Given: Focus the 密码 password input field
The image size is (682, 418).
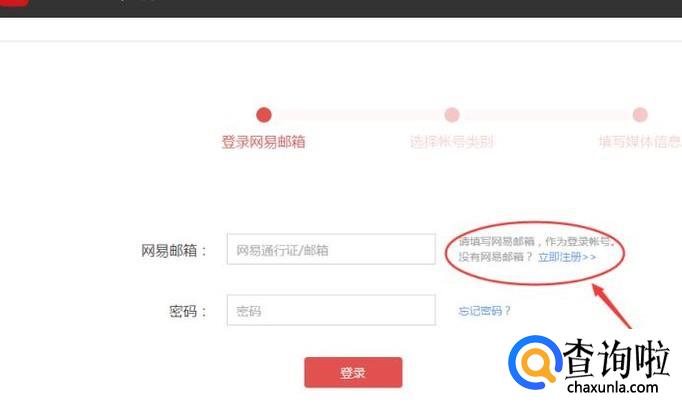Looking at the screenshot, I should pos(331,310).
